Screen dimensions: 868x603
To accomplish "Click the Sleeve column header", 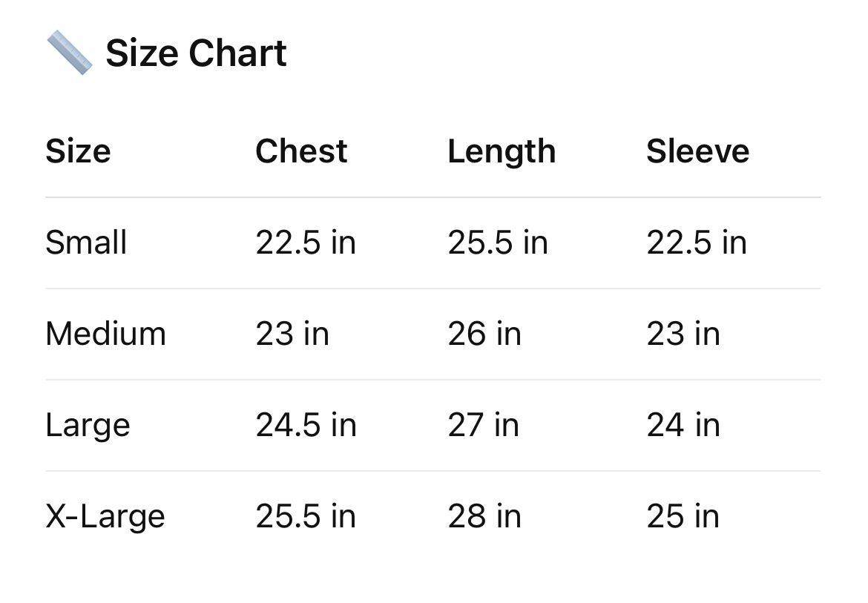I will click(697, 151).
